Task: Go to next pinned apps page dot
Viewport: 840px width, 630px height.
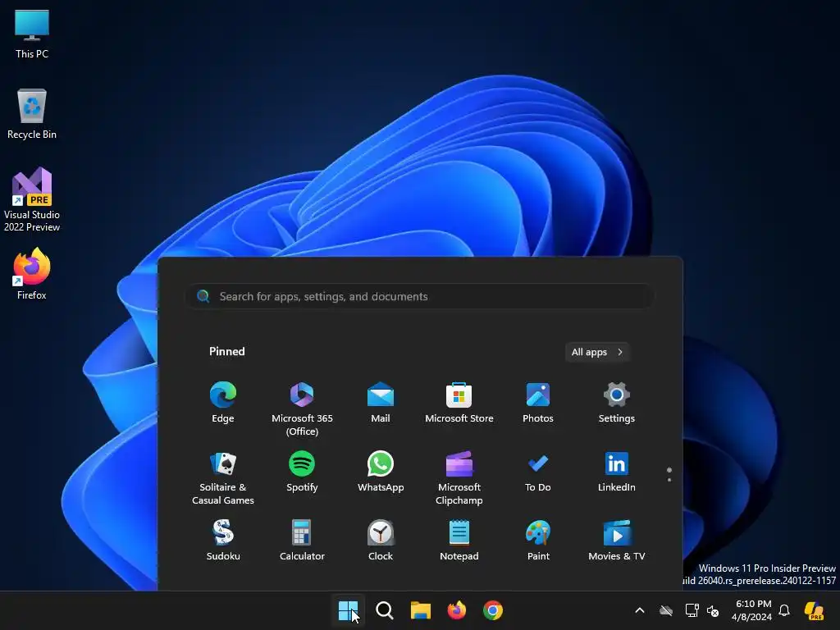Action: point(669,479)
